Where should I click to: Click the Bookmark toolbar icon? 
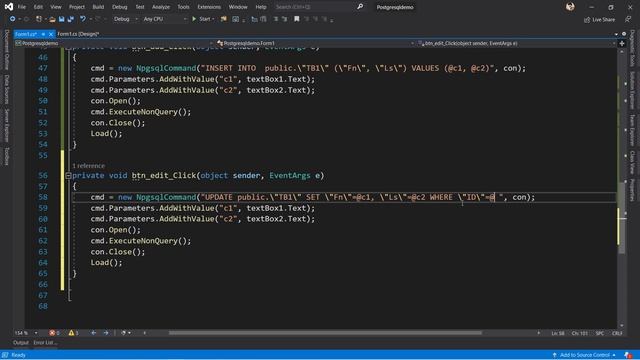click(296, 19)
